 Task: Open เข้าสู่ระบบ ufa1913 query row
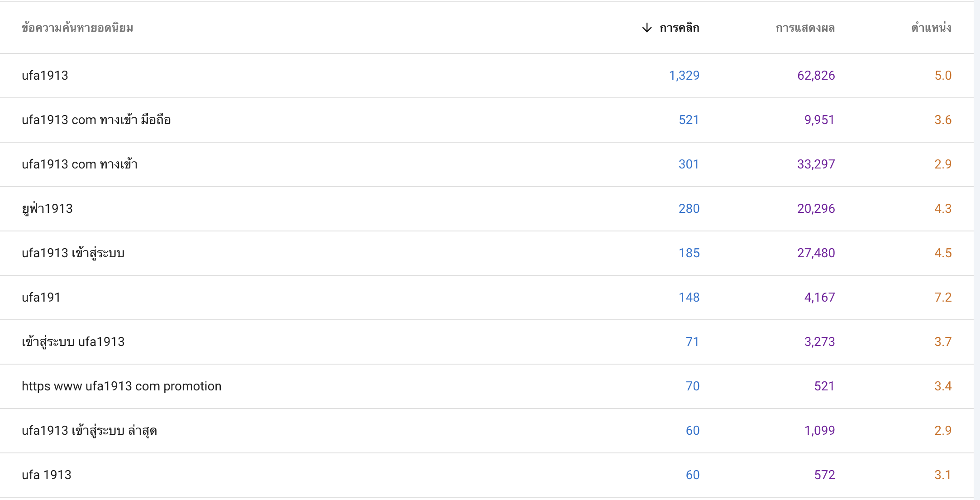pyautogui.click(x=487, y=342)
